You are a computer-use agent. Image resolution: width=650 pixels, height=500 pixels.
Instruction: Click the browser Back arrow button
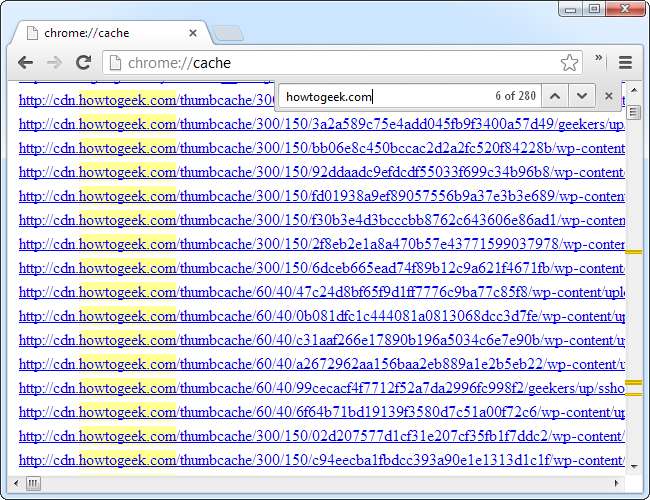tap(26, 63)
